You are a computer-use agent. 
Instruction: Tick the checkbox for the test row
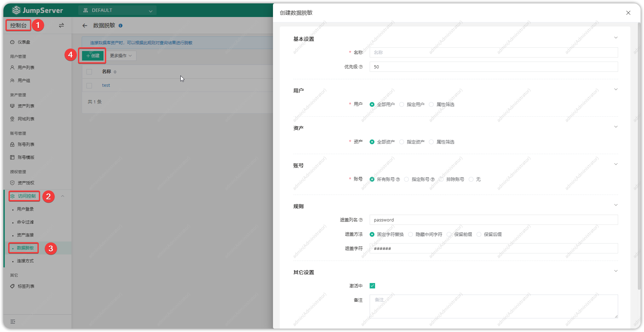tap(89, 86)
